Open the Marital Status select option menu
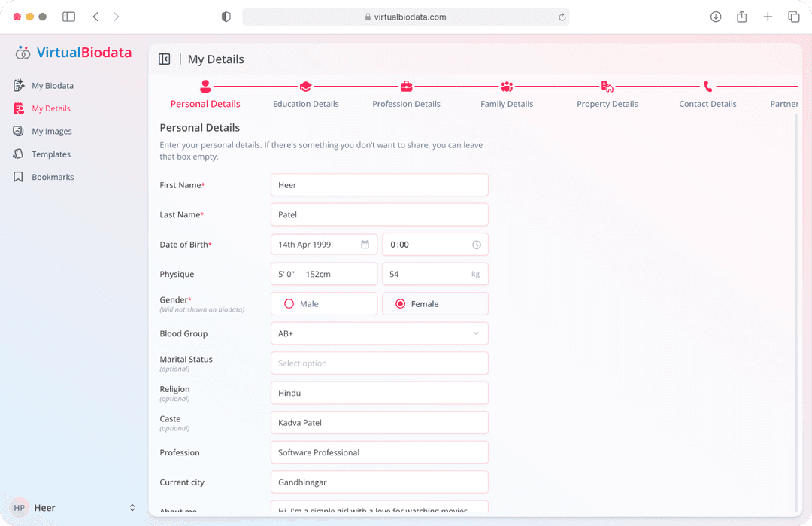Screen dimensions: 812x526 [x=379, y=363]
